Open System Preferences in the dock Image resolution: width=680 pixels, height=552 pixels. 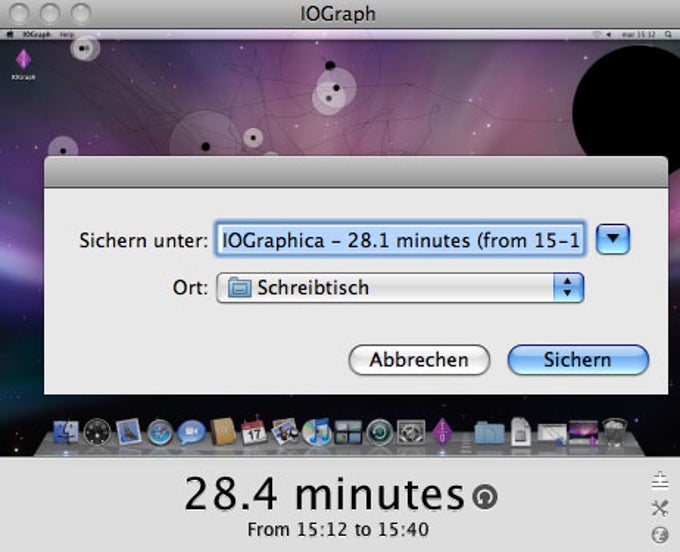411,432
